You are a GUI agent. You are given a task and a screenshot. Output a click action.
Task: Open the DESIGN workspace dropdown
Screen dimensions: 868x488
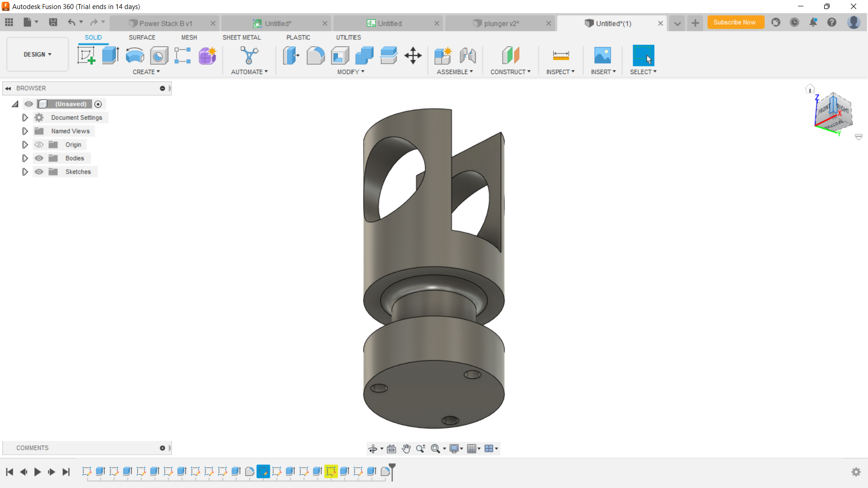[38, 54]
